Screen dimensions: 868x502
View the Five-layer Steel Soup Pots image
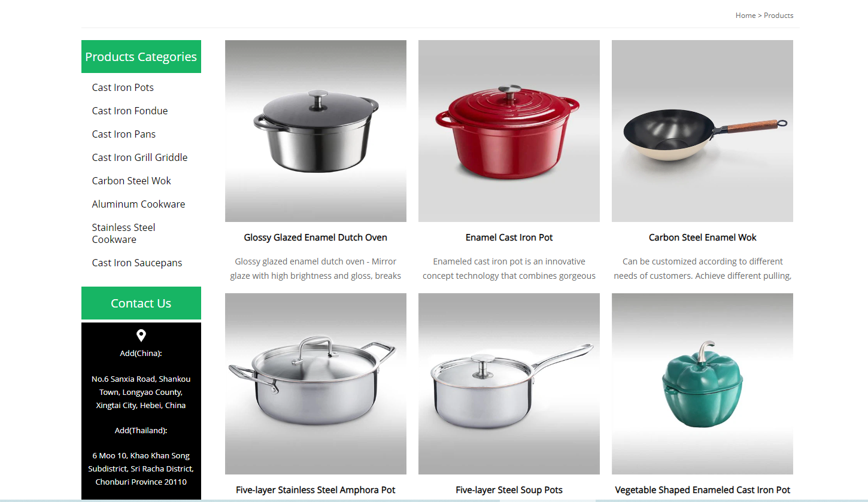coord(509,384)
